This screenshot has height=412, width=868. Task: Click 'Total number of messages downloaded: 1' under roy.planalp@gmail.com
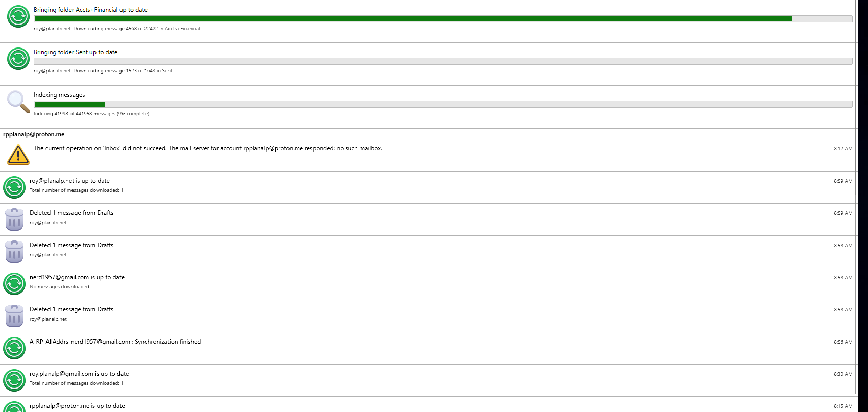pos(76,383)
